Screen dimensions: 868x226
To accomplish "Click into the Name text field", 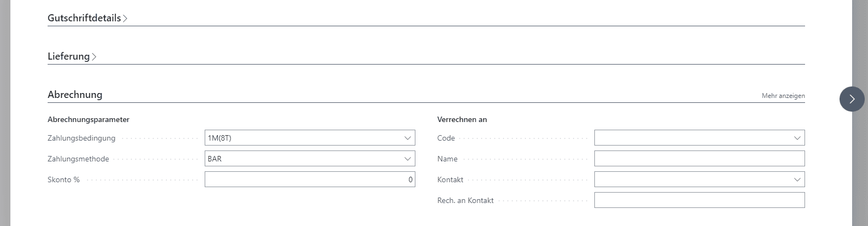I will pyautogui.click(x=699, y=159).
